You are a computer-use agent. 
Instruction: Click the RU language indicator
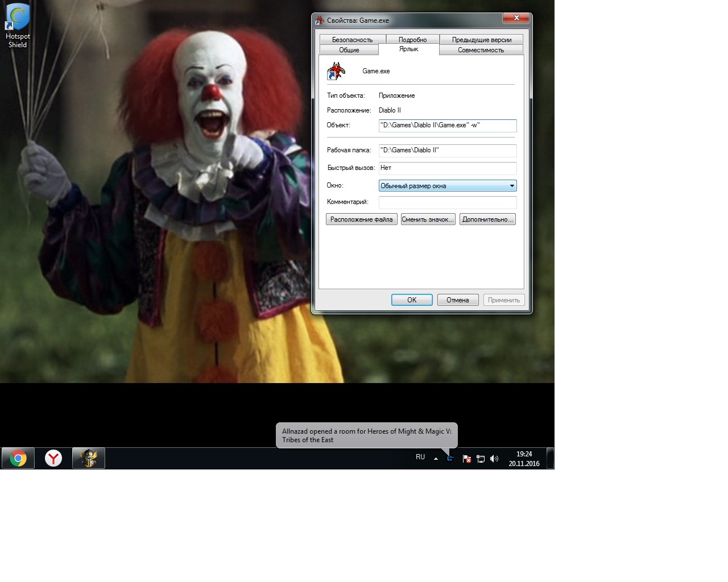tap(420, 457)
